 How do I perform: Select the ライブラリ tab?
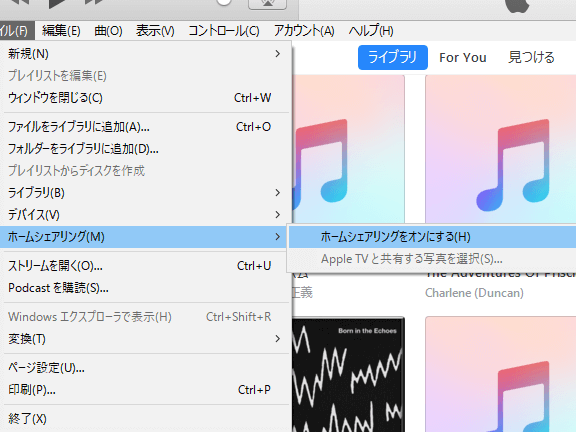[393, 57]
